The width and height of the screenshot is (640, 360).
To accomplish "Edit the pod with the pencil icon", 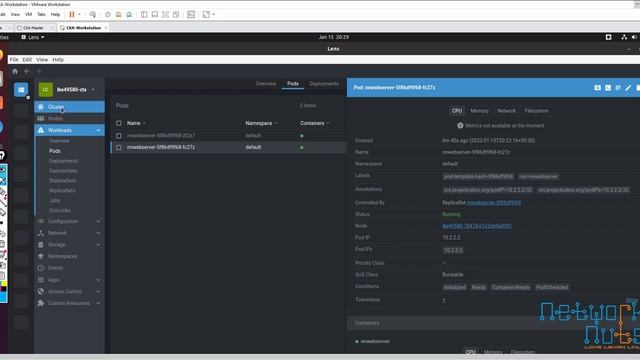I will (628, 88).
